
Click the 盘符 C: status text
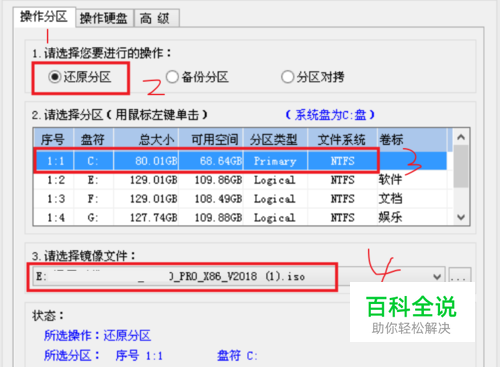[237, 356]
